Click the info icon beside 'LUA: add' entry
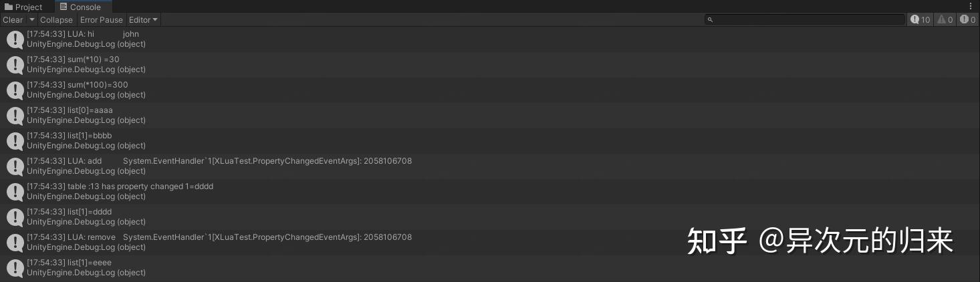The image size is (980, 282). 15,166
